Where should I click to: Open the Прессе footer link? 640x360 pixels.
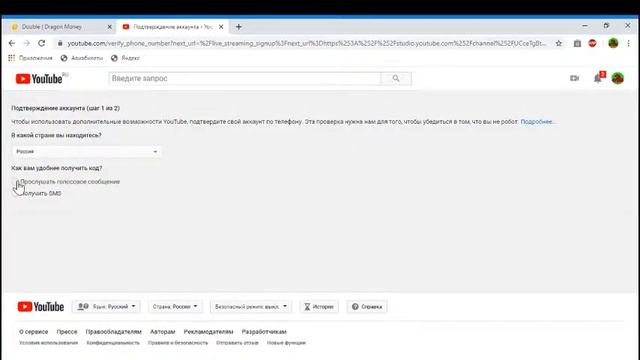tap(67, 332)
